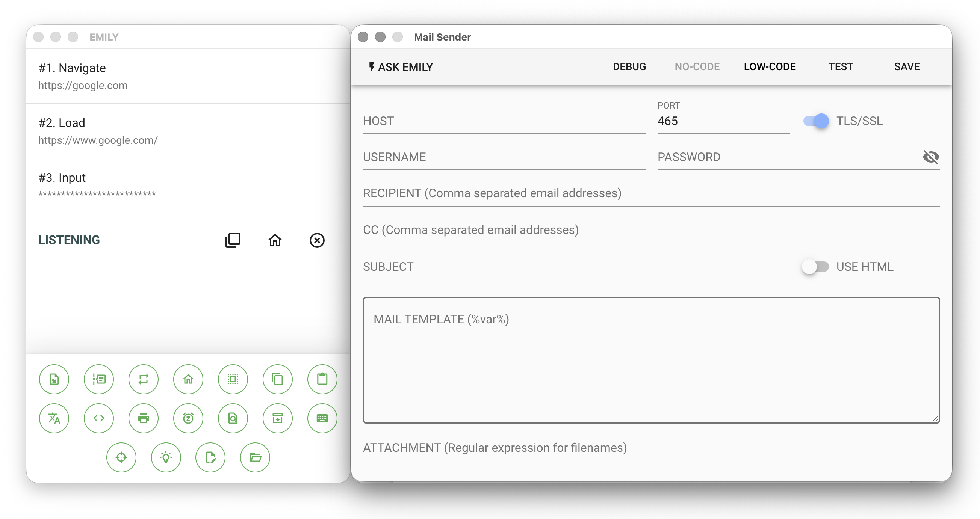Image resolution: width=980 pixels, height=519 pixels.
Task: Click the keyboard input icon
Action: point(322,418)
